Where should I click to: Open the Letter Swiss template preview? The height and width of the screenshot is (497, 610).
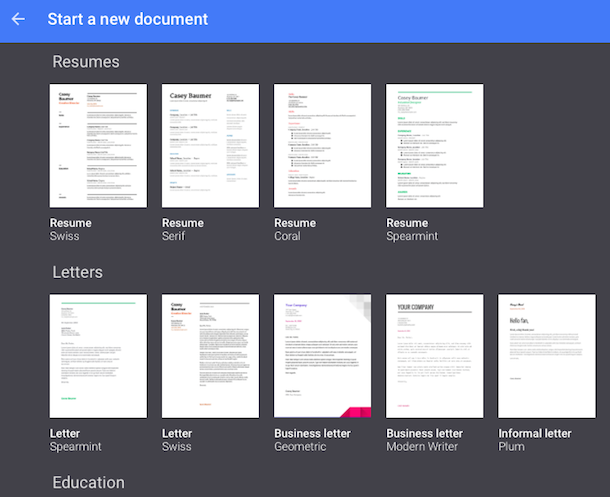(x=210, y=355)
